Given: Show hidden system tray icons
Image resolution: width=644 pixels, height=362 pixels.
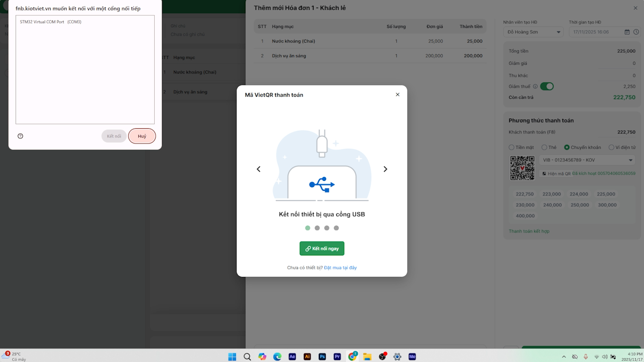Looking at the screenshot, I should pos(564,357).
